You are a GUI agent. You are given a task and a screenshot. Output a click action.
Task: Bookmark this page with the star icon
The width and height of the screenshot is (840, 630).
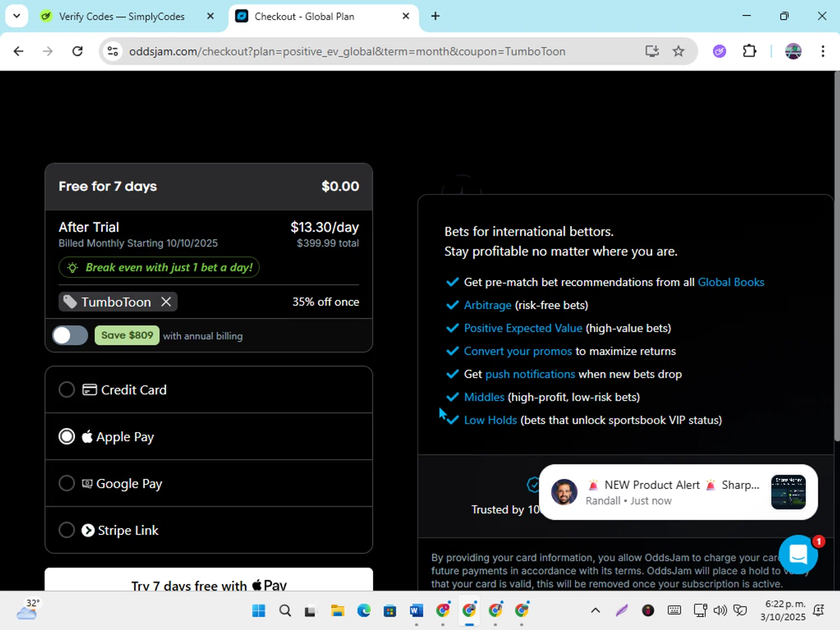(x=678, y=52)
